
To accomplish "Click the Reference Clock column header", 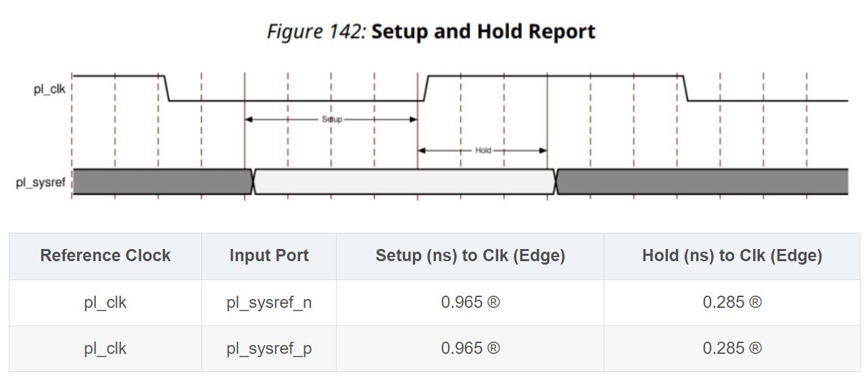I will point(105,256).
